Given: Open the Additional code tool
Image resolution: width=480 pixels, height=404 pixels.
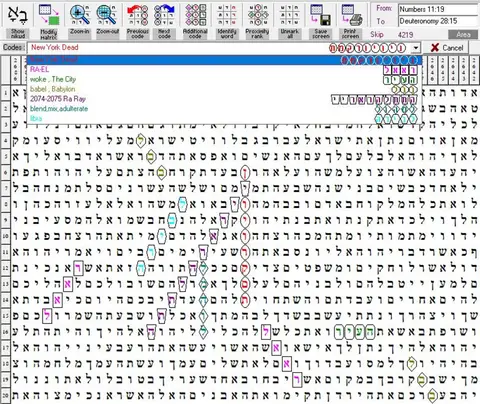Looking at the screenshot, I should 195,15.
